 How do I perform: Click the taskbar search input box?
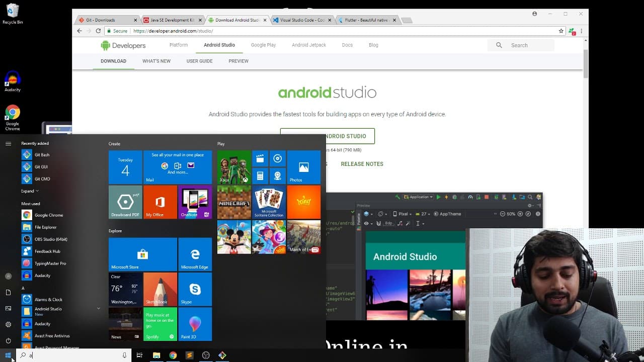coord(73,355)
